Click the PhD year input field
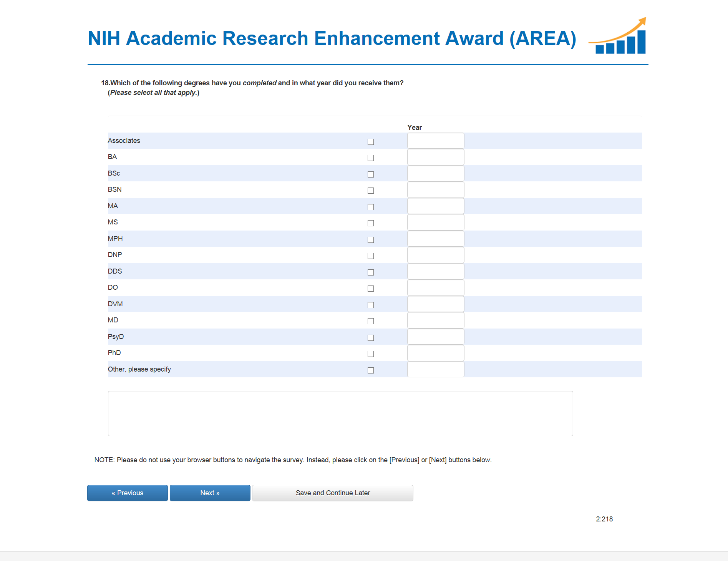Image resolution: width=728 pixels, height=561 pixels. [436, 353]
